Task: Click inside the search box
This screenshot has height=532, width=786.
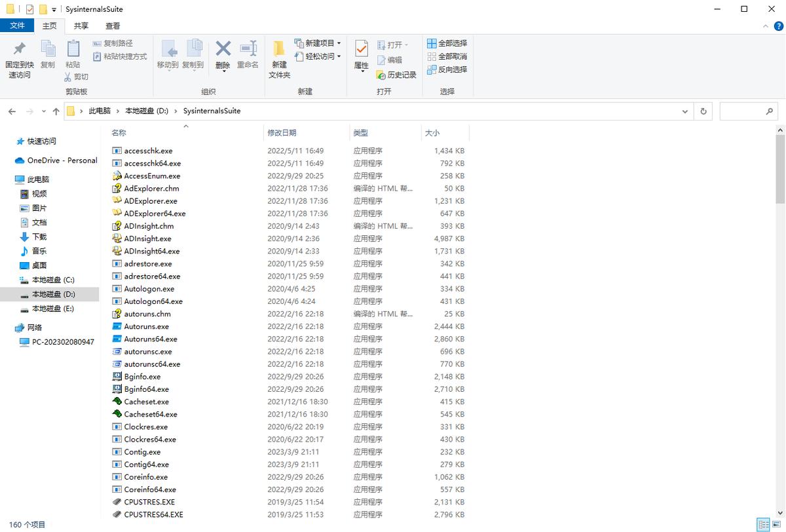Action: tap(747, 111)
